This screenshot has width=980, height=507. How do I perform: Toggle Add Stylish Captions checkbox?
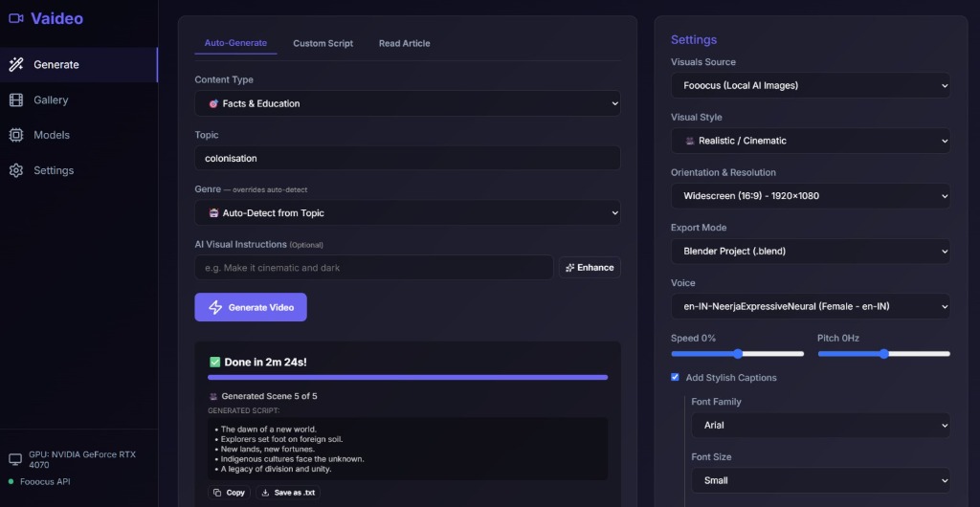pos(675,377)
